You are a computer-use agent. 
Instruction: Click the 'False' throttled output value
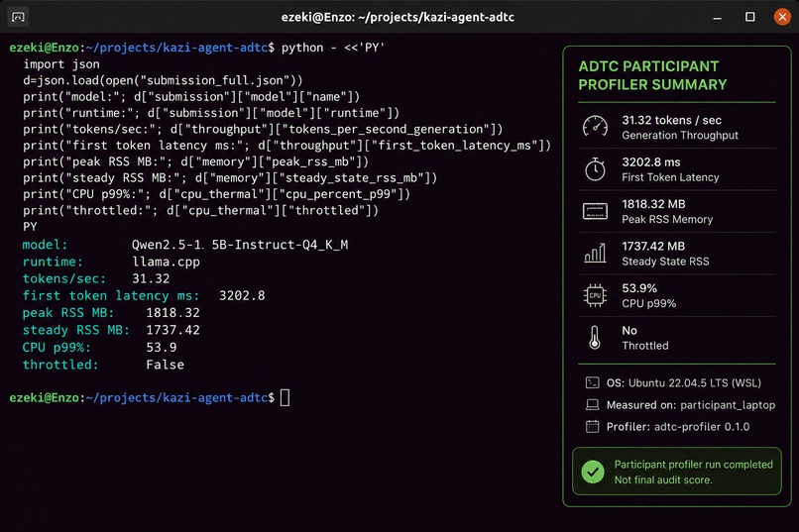click(165, 365)
